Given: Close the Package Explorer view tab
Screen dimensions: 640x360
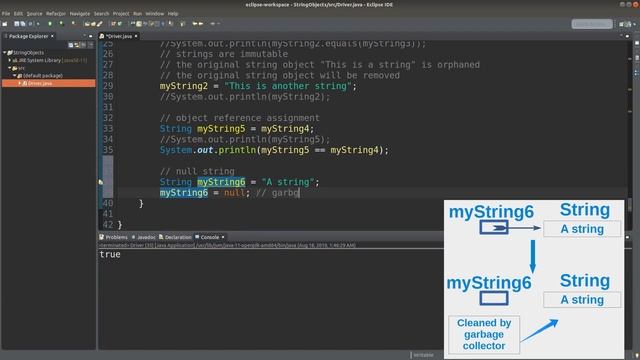Looking at the screenshot, I should pyautogui.click(x=52, y=36).
